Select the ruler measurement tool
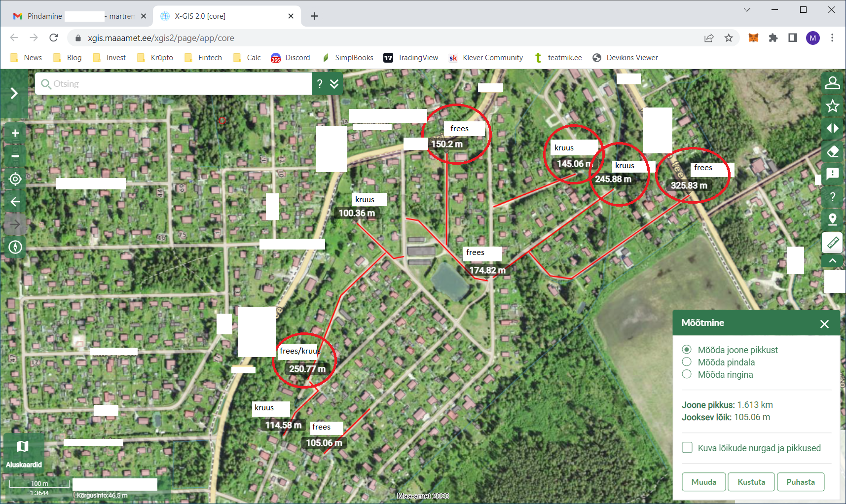Screen dimensions: 846x504 833,242
